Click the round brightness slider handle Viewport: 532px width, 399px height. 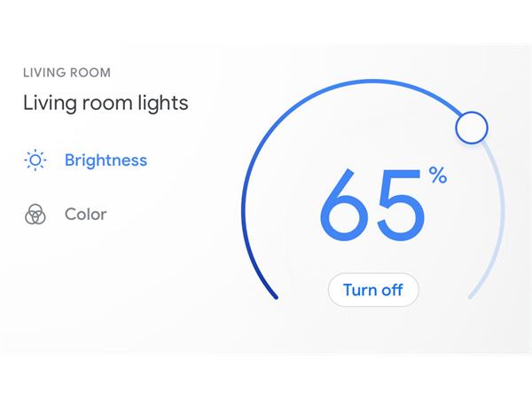pyautogui.click(x=471, y=128)
